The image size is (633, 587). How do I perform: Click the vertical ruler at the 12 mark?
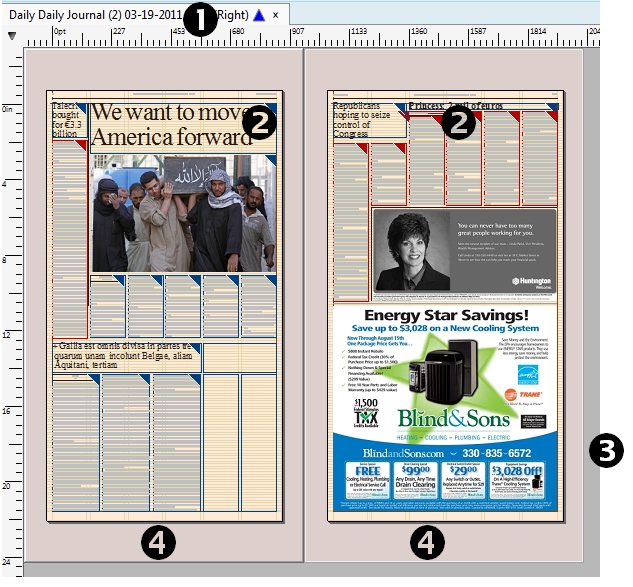(11, 336)
